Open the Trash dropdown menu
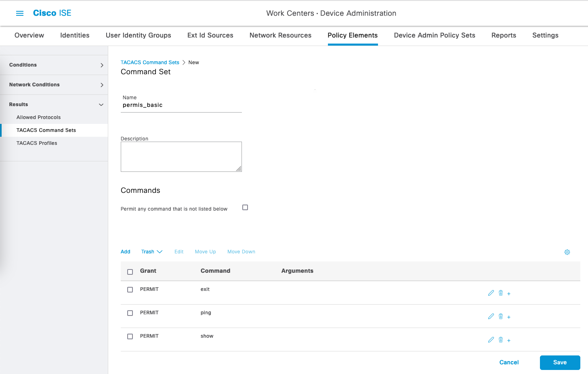588x374 pixels. coord(151,252)
